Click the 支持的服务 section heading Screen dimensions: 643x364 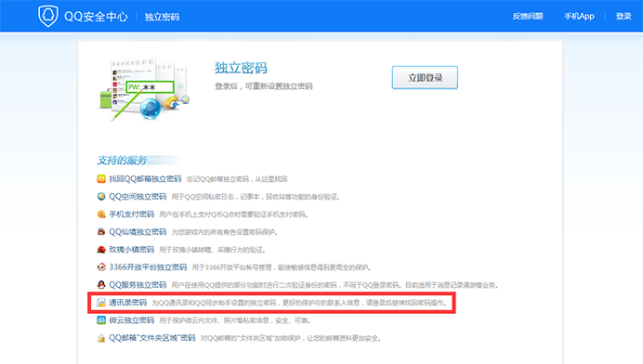point(123,161)
